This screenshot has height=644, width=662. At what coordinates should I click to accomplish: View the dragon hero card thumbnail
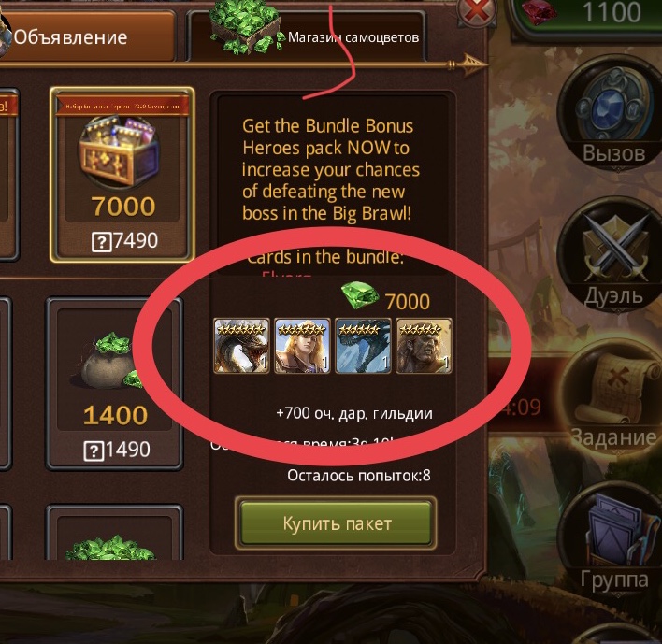pyautogui.click(x=241, y=346)
